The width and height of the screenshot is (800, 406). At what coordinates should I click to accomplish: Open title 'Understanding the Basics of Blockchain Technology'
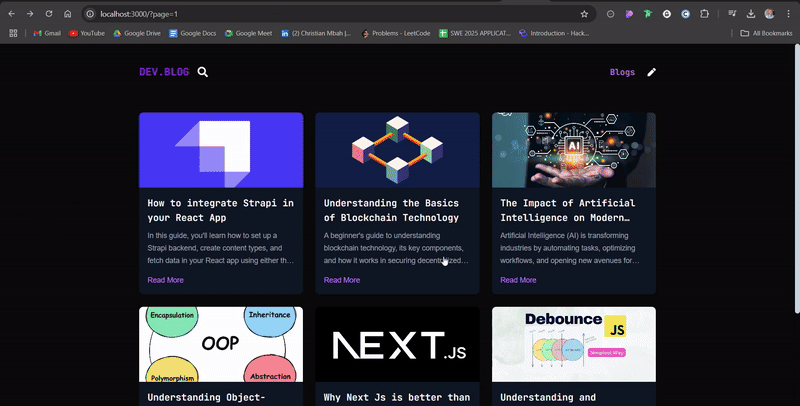click(391, 210)
